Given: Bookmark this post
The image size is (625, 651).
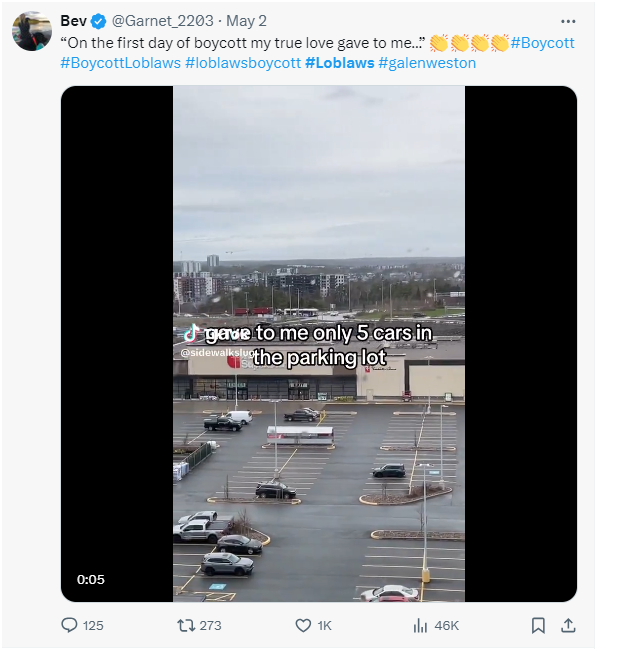Looking at the screenshot, I should (538, 625).
